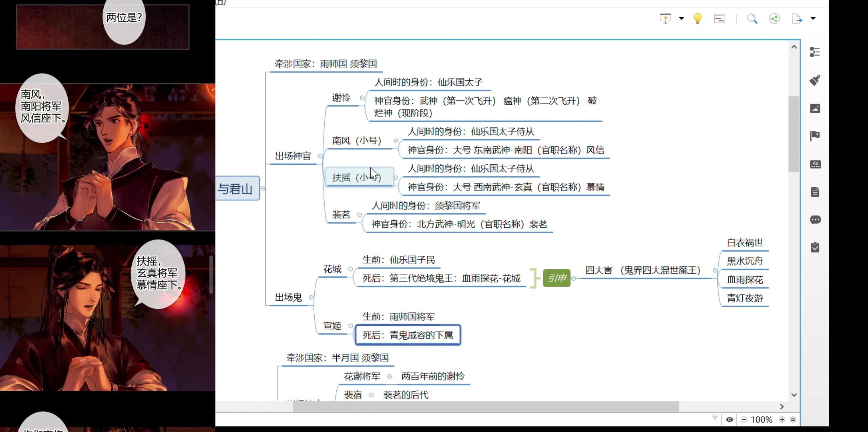This screenshot has height=432, width=868.
Task: Collapse the 出场鬼 branch
Action: (311, 298)
